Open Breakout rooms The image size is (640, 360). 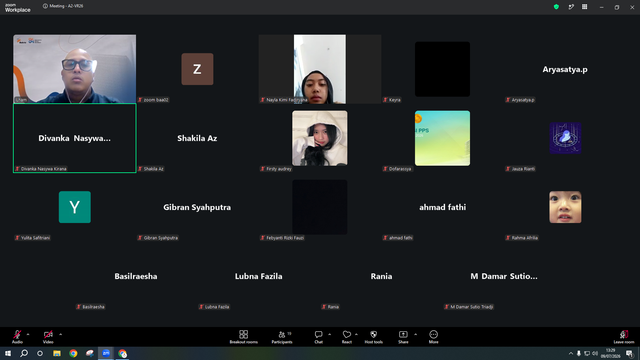click(x=244, y=337)
